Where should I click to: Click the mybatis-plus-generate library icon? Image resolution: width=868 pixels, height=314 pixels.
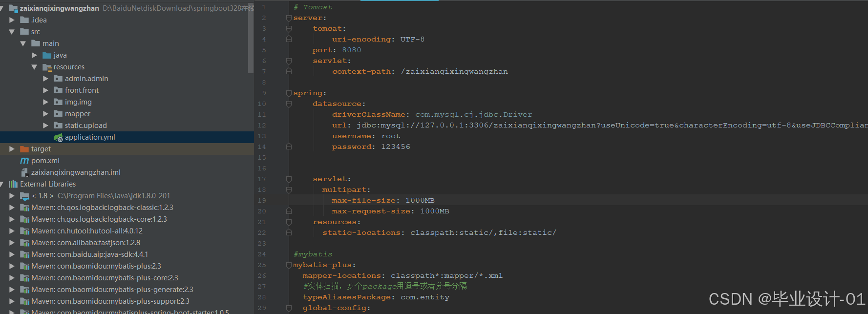pyautogui.click(x=24, y=290)
